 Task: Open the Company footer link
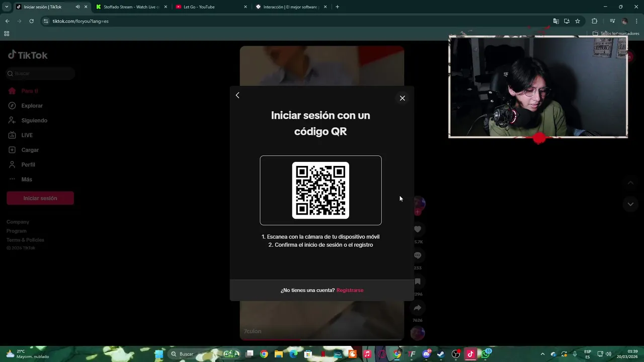coord(18,222)
